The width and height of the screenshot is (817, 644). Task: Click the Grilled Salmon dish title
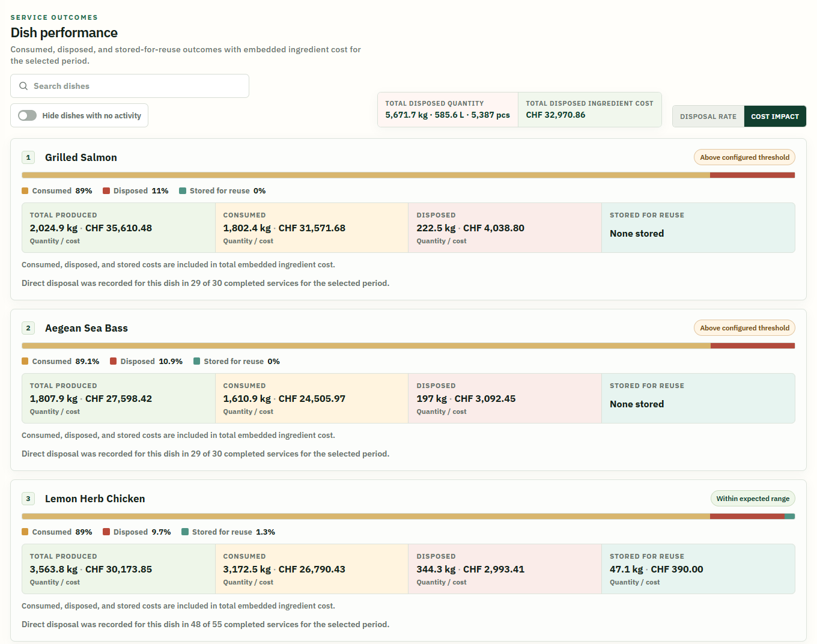click(x=81, y=157)
